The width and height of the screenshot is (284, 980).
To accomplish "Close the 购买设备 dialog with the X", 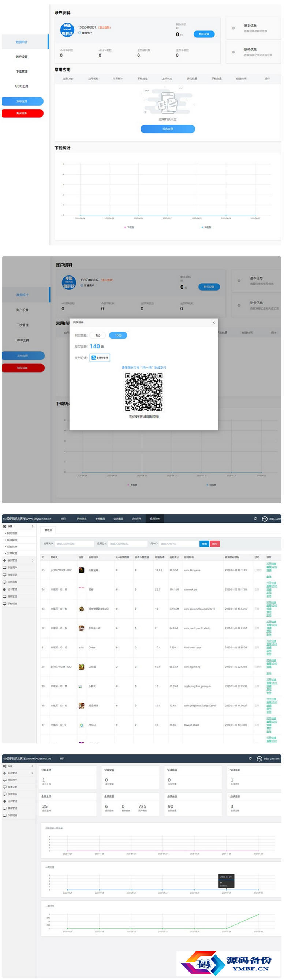I will 214,323.
